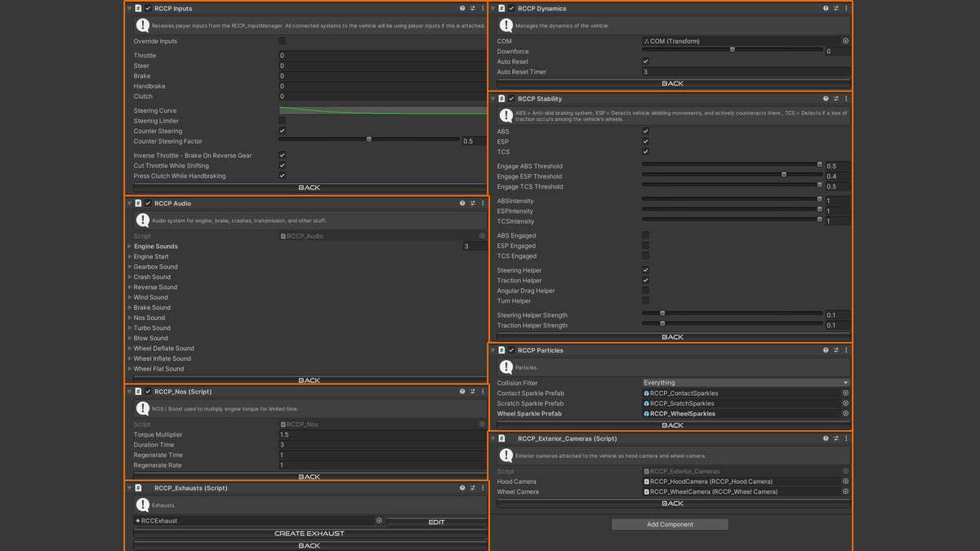
Task: Open object picker for Hood Camera field
Action: click(x=845, y=482)
